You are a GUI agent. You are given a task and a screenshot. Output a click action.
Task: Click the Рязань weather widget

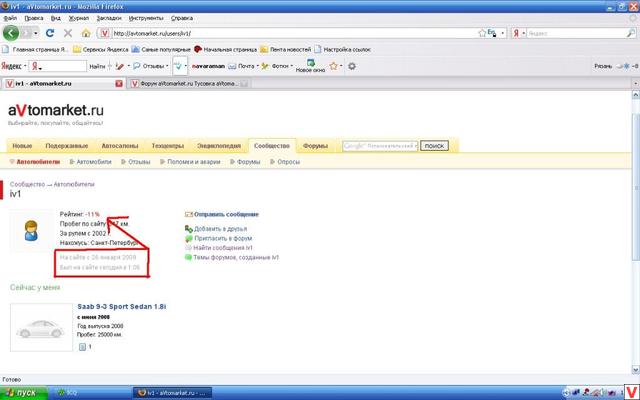(x=616, y=66)
